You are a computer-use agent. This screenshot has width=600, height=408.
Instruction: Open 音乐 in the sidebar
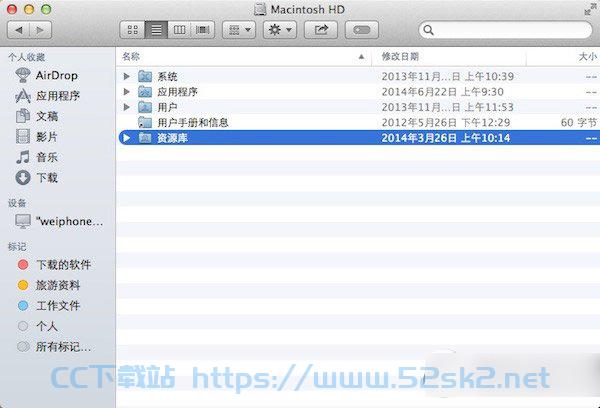tap(37, 157)
